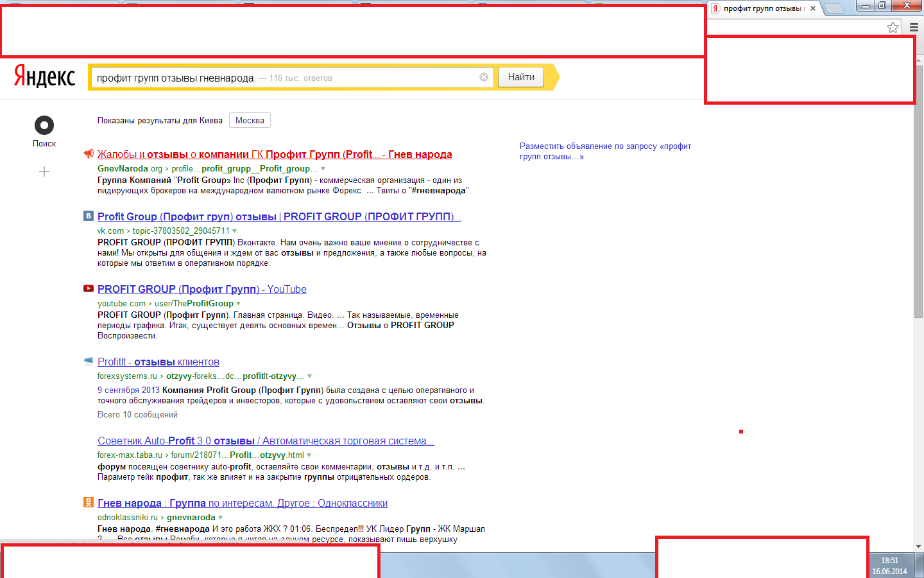Add a service with the plus icon
Image resolution: width=924 pixels, height=578 pixels.
44,171
